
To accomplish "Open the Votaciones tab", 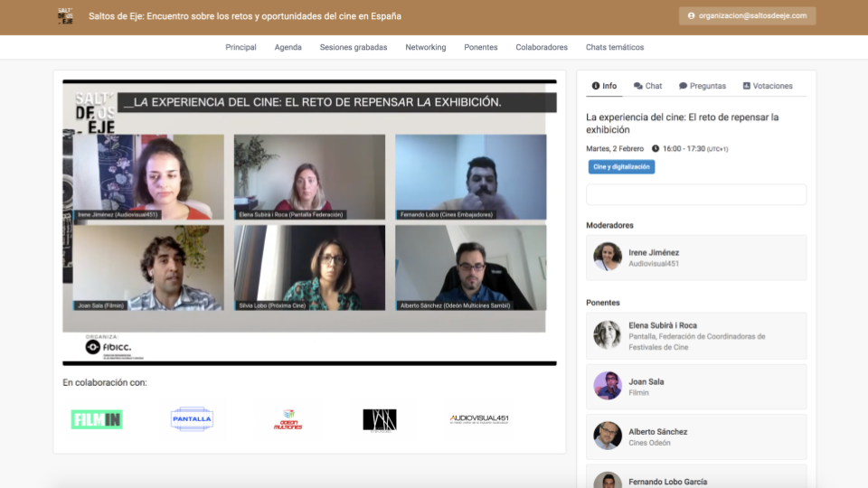I will click(768, 86).
